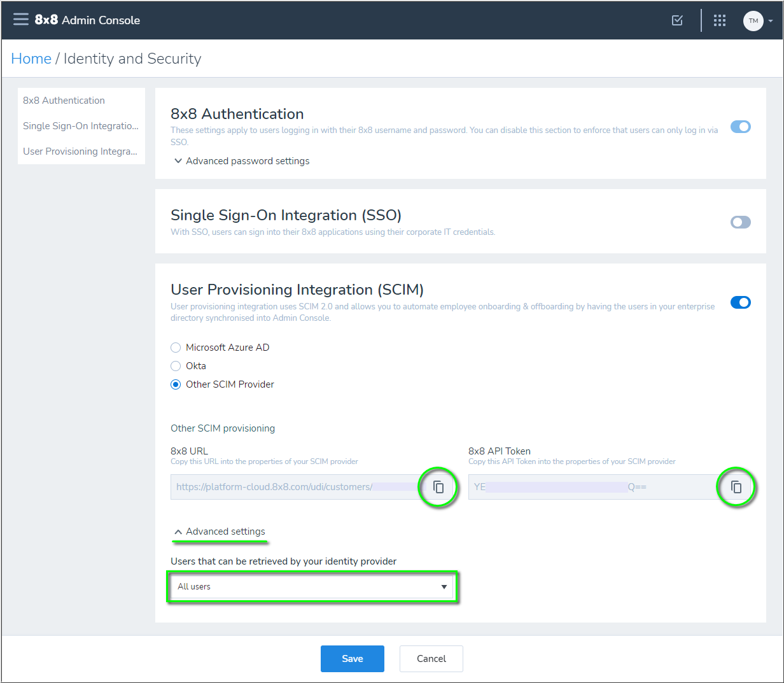
Task: Select the Okta radio option
Action: pos(176,366)
